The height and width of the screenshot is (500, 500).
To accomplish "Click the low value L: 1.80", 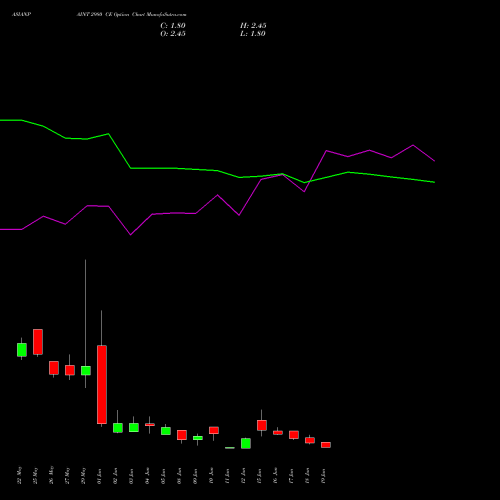I will [x=253, y=34].
